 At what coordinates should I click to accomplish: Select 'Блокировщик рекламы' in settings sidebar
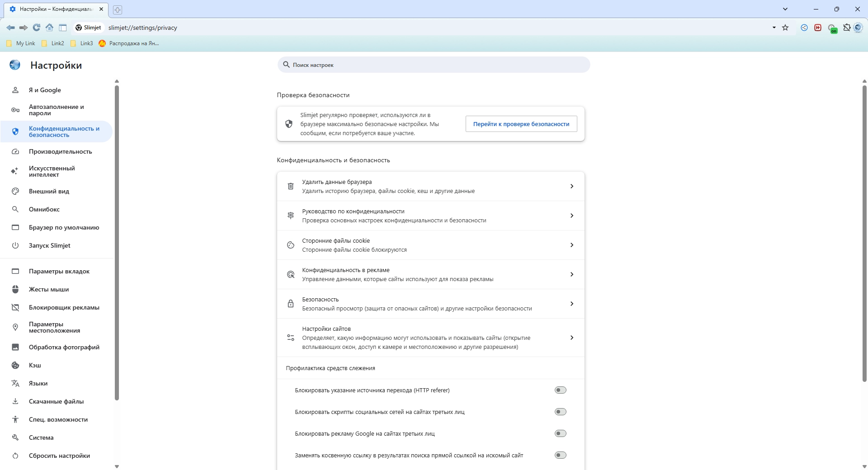(x=64, y=307)
